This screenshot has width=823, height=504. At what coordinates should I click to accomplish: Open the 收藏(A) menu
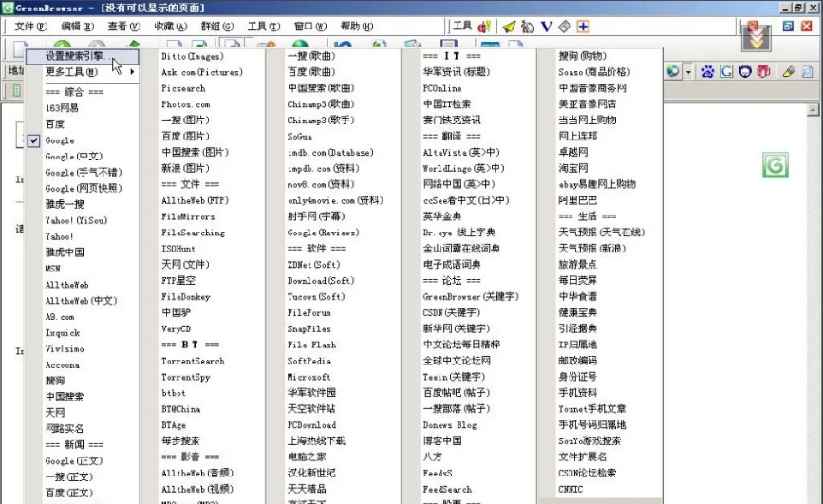[x=171, y=27]
